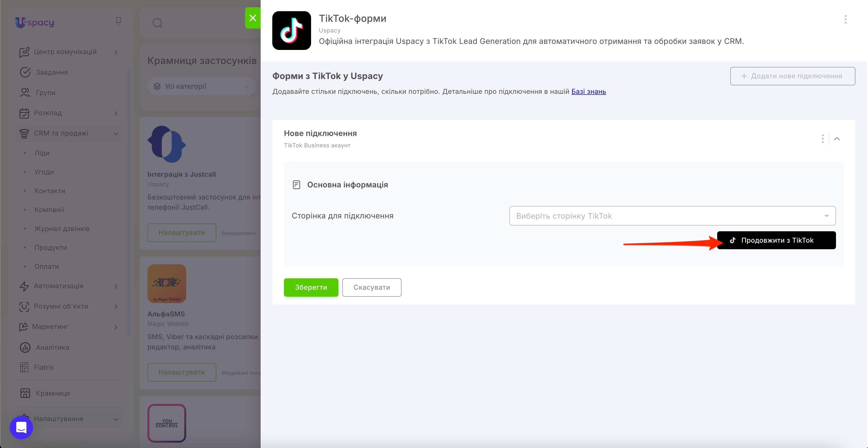
Task: Collapse the Нове підключення section
Action: 837,139
